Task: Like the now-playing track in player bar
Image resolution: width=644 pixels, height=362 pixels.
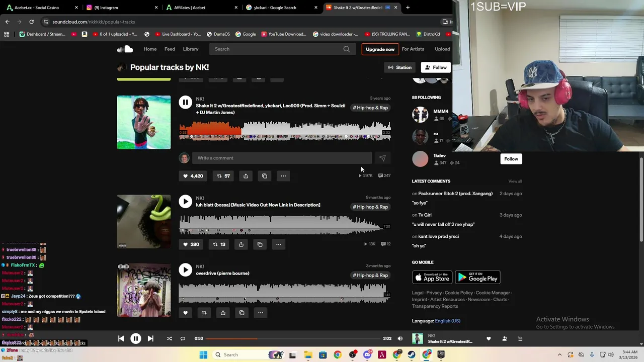Action: click(488, 339)
